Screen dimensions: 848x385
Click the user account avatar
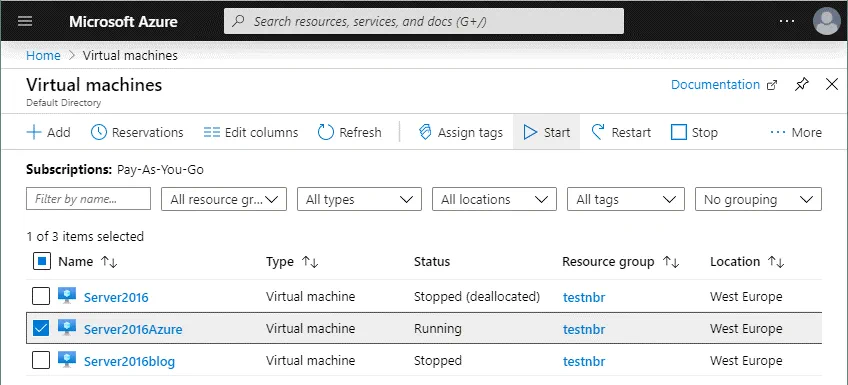pyautogui.click(x=826, y=22)
